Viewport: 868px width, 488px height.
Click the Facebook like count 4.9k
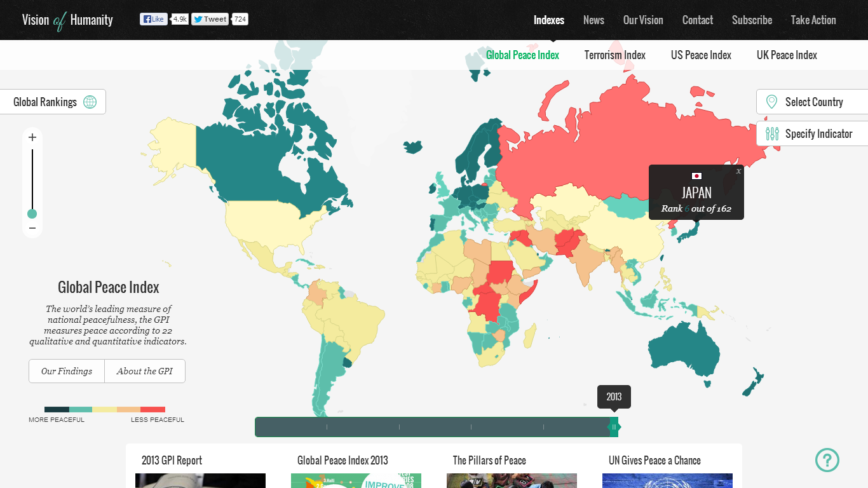(x=180, y=19)
